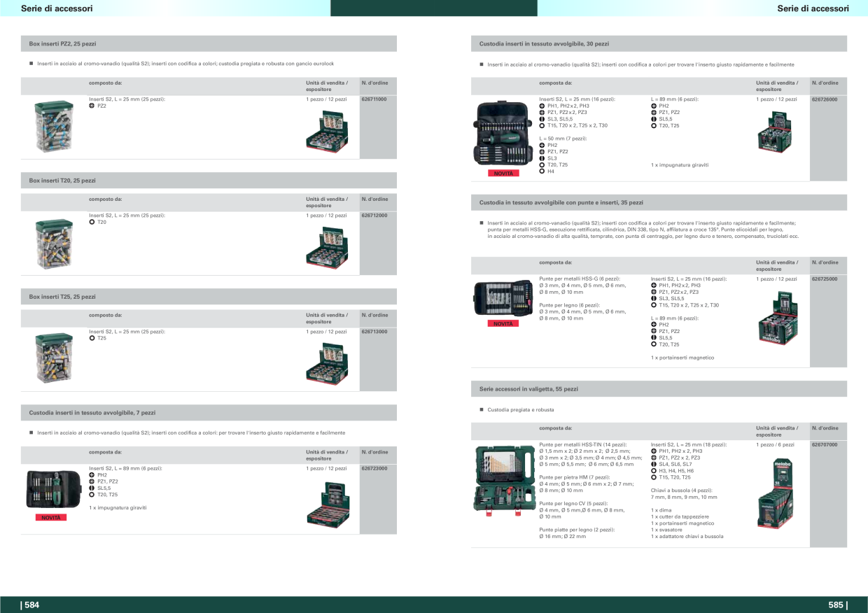Click 'Punte per pietra HM (7 pezzi):' text
Image resolution: width=868 pixels, height=613 pixels.
tap(575, 477)
